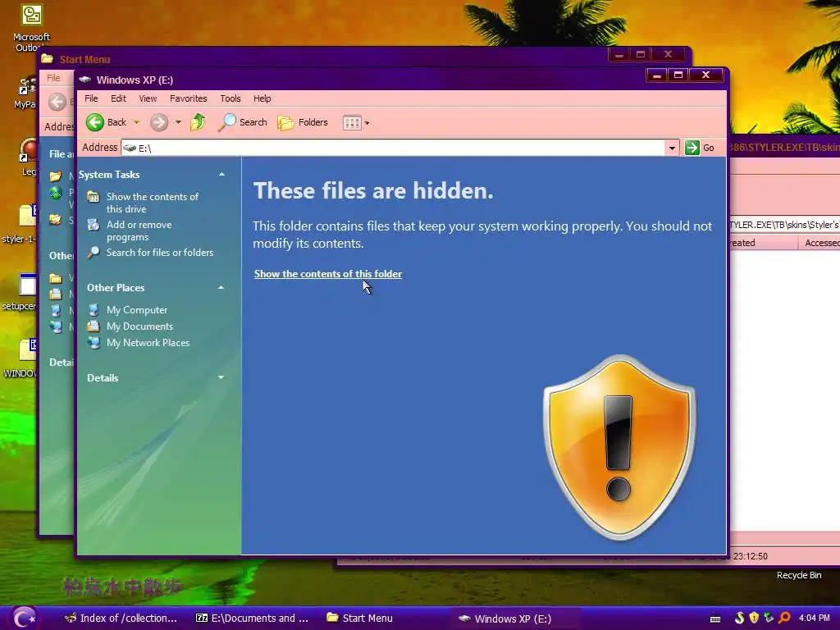
Task: Open the View menu
Action: pos(148,98)
